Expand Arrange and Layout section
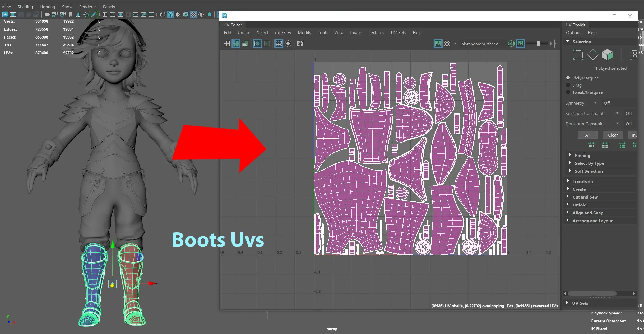This screenshot has width=644, height=334. pyautogui.click(x=567, y=220)
